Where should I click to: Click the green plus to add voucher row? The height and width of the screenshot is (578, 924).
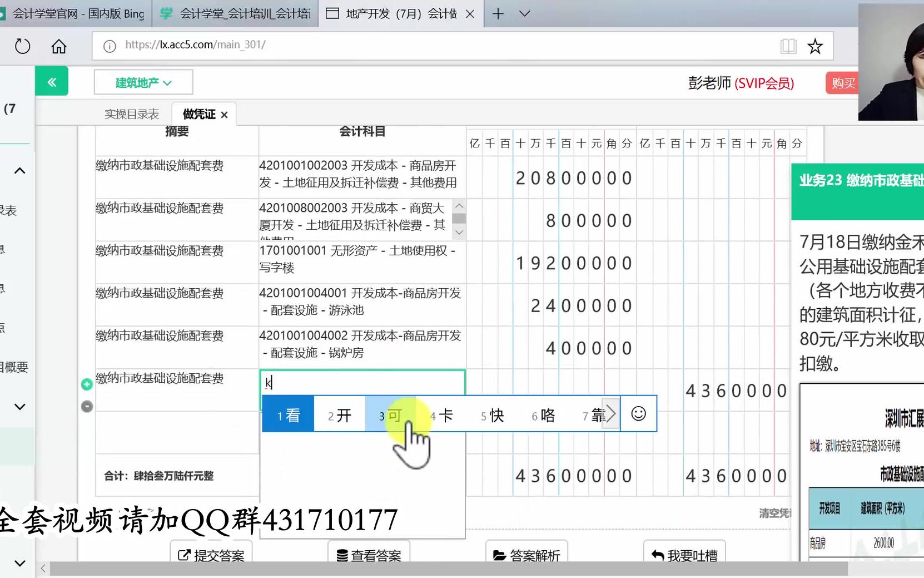pos(87,384)
